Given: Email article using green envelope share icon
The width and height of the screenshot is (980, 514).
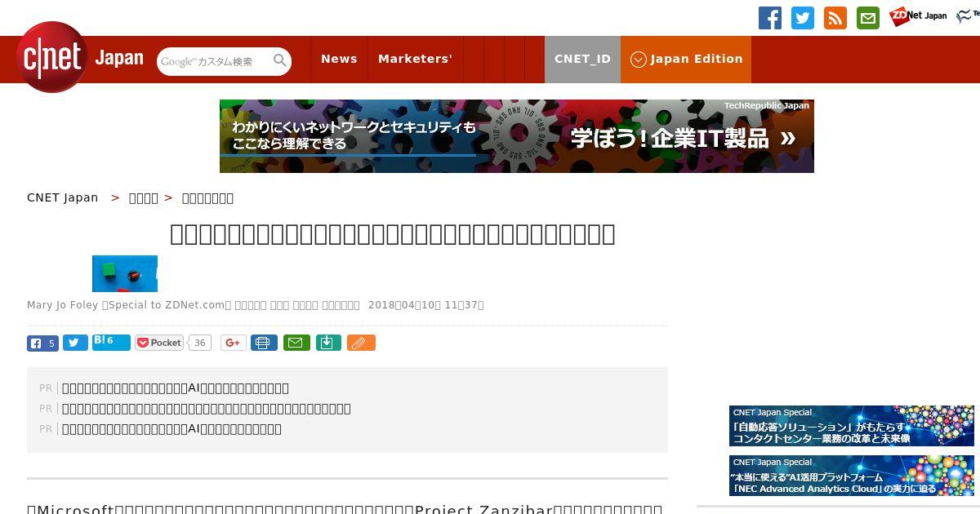Looking at the screenshot, I should pyautogui.click(x=296, y=343).
